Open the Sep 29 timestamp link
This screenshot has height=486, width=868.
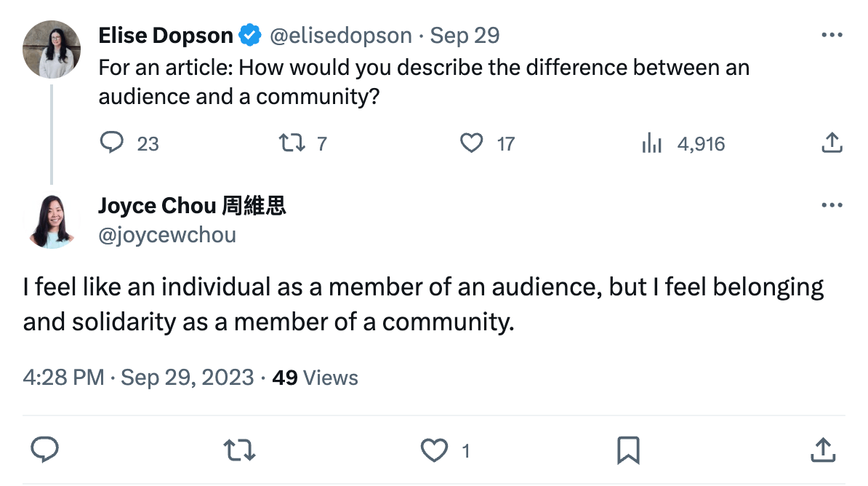464,35
